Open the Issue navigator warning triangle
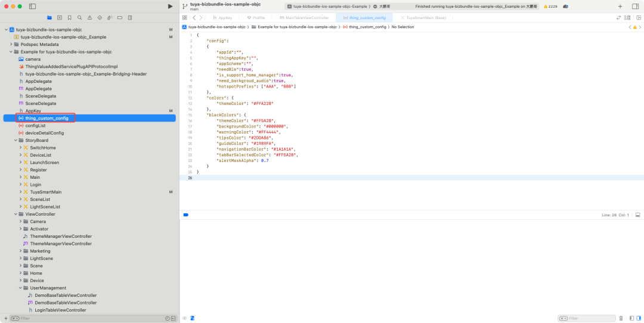 (89, 18)
